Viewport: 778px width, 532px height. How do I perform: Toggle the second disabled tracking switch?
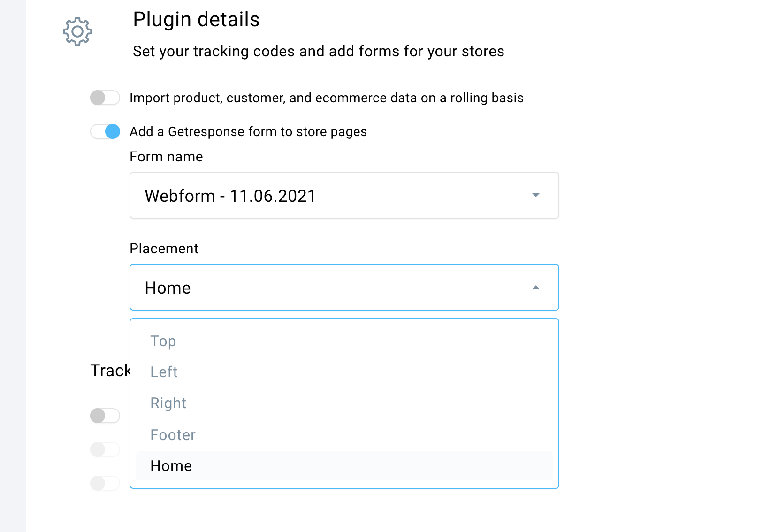(x=105, y=449)
